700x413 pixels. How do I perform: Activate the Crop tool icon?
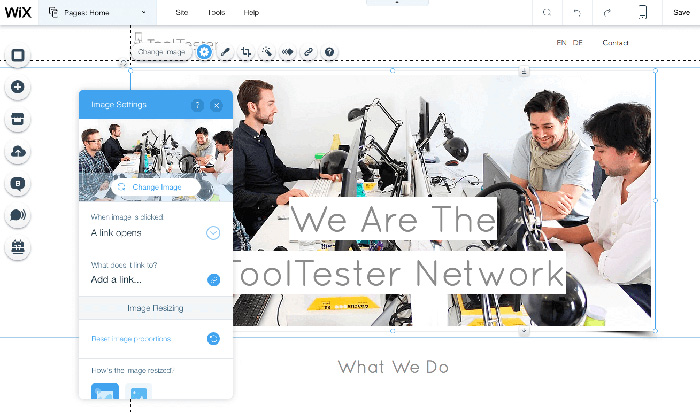point(246,52)
